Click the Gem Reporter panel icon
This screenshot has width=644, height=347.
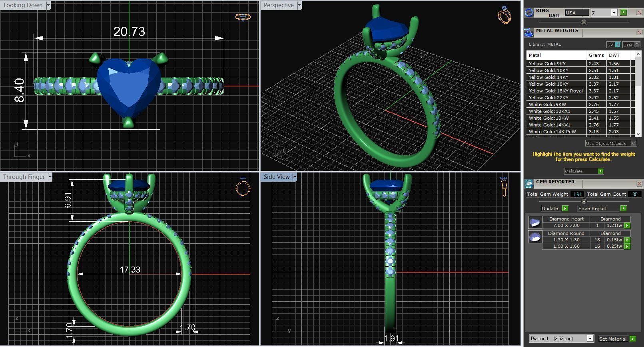(x=529, y=184)
